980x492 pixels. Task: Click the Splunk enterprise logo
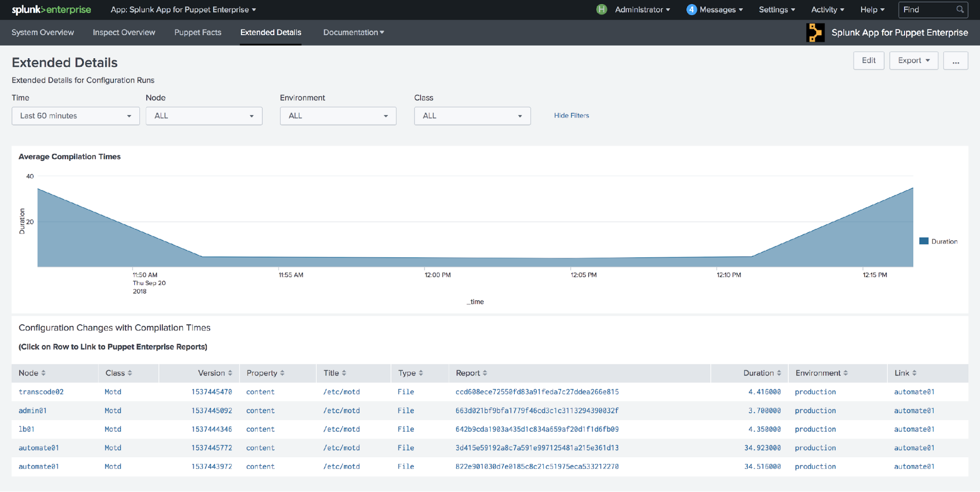coord(51,10)
